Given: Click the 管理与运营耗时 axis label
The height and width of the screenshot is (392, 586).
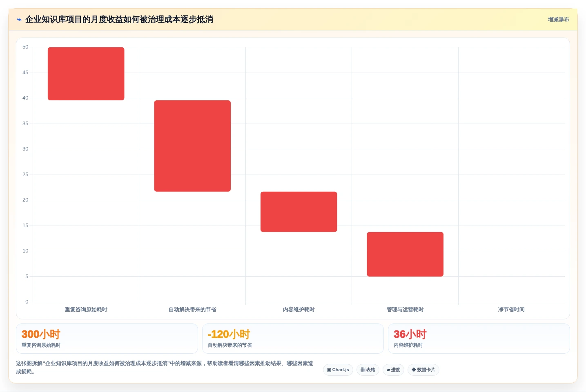Looking at the screenshot, I should (x=405, y=310).
